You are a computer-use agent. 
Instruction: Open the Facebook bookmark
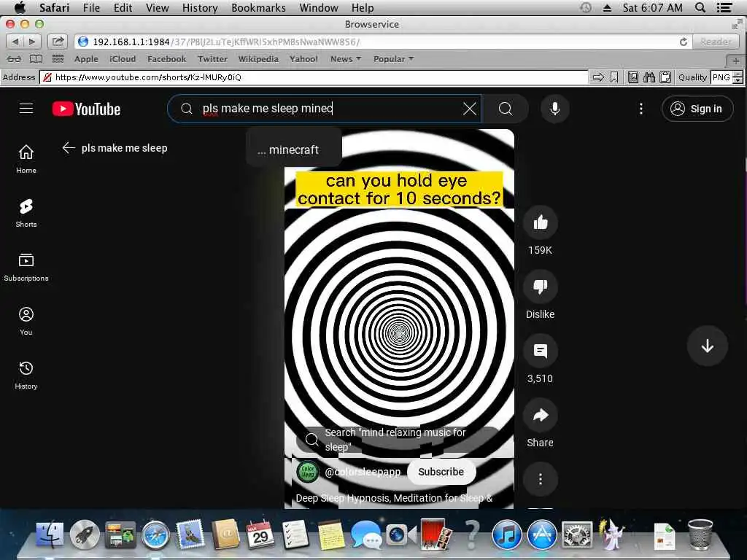(x=167, y=59)
